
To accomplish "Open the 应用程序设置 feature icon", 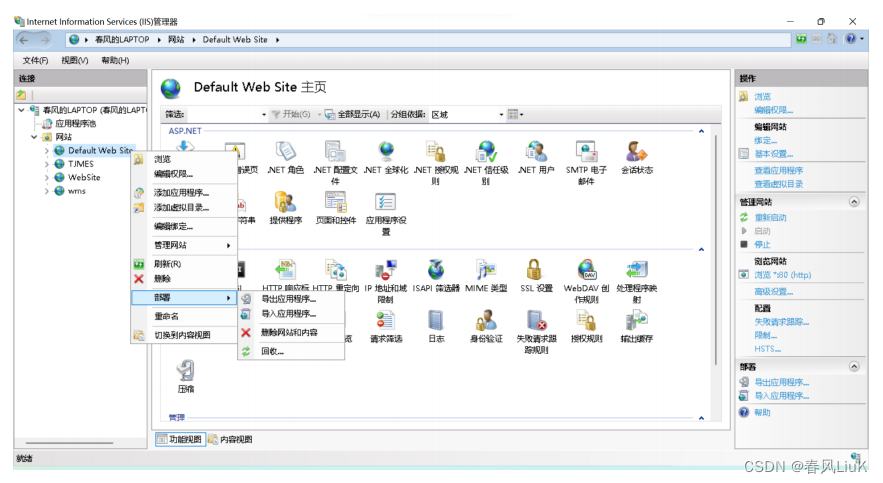I will click(386, 213).
